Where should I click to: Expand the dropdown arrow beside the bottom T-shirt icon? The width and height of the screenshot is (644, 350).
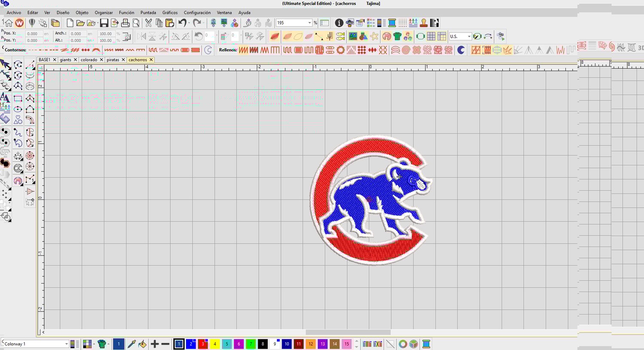(109, 344)
